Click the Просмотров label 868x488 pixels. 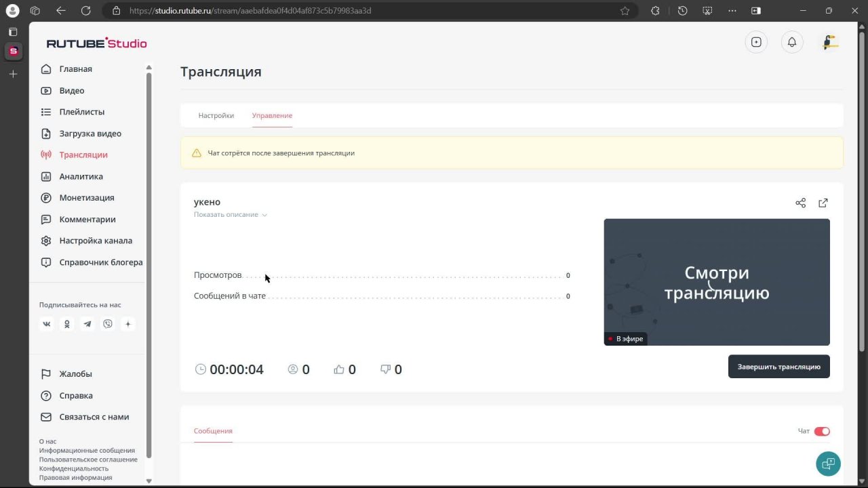pyautogui.click(x=218, y=275)
